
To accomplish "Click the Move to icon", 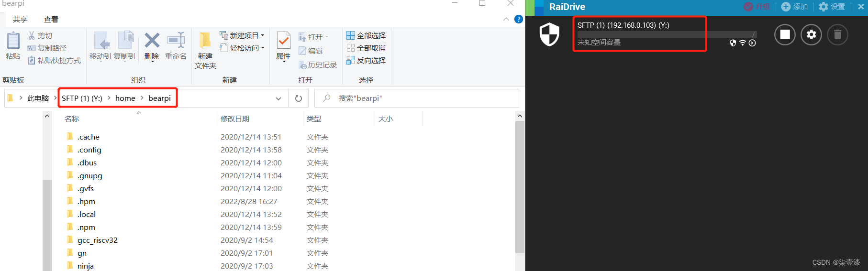I will point(101,41).
